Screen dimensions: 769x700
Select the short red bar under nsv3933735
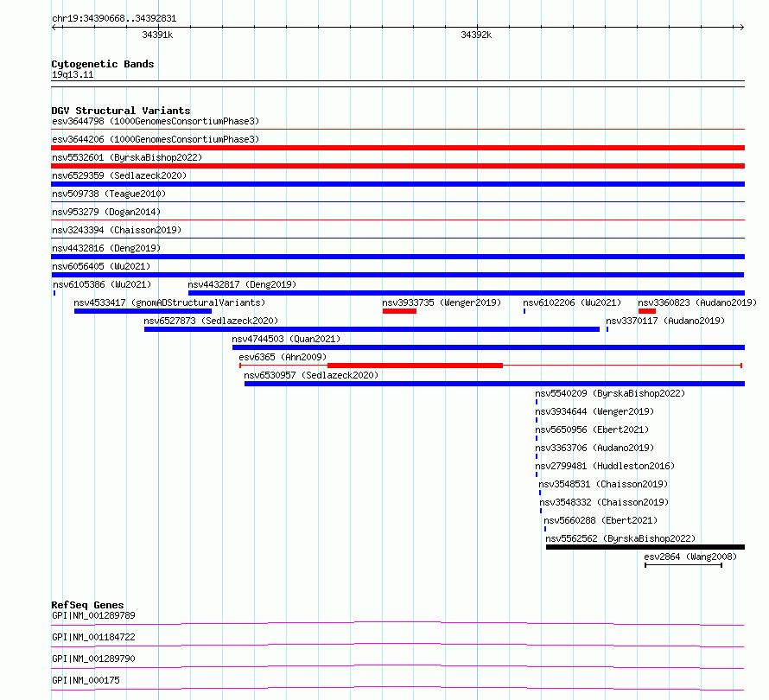(399, 311)
